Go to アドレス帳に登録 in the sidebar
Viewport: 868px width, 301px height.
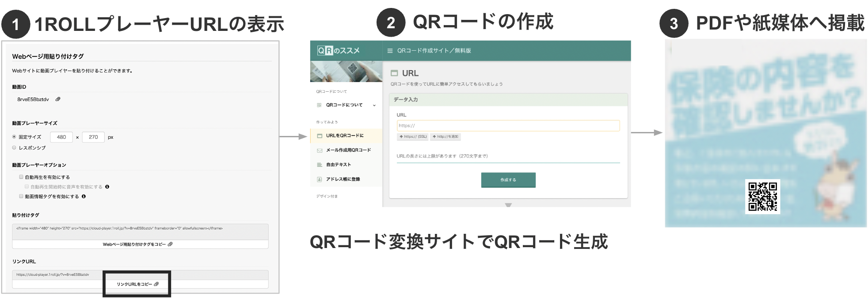tap(346, 179)
